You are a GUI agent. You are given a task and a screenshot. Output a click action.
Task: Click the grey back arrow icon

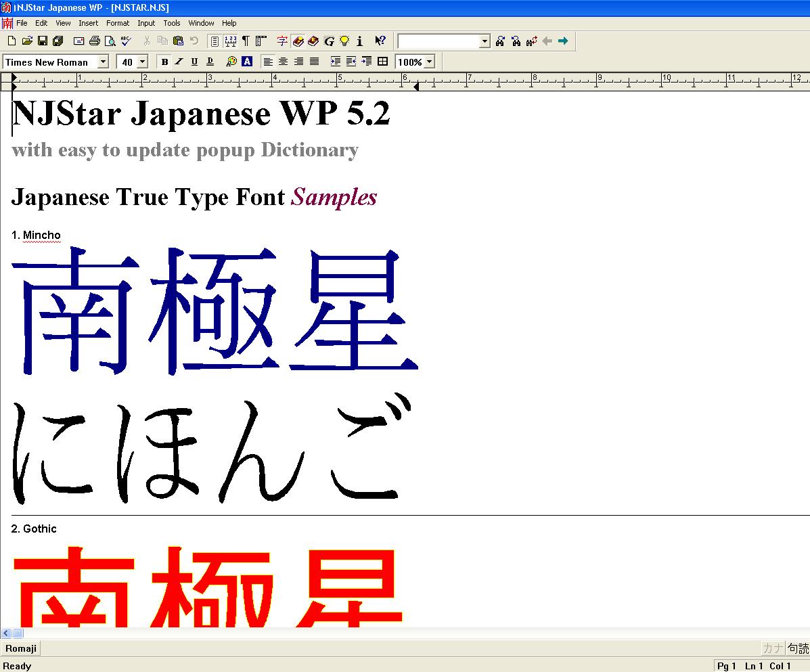click(547, 41)
